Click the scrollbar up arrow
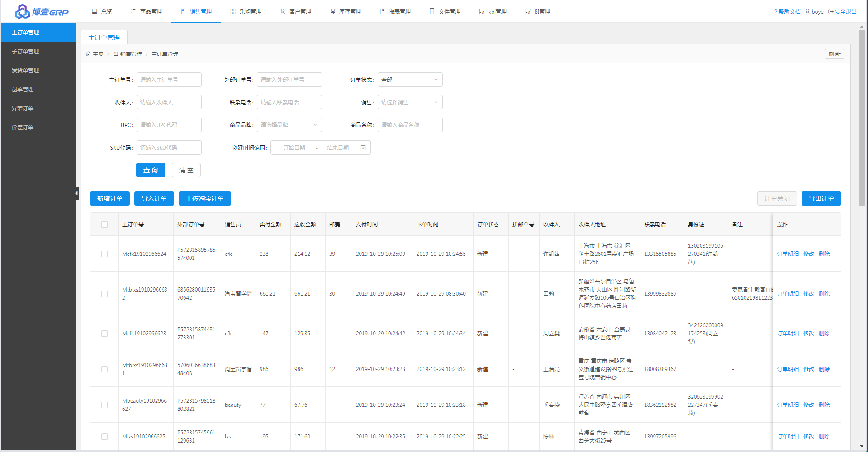The height and width of the screenshot is (452, 868). [862, 27]
